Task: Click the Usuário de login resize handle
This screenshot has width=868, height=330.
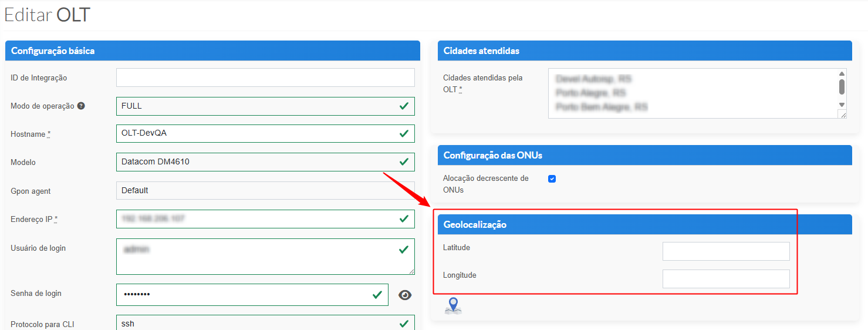Action: pos(411,271)
